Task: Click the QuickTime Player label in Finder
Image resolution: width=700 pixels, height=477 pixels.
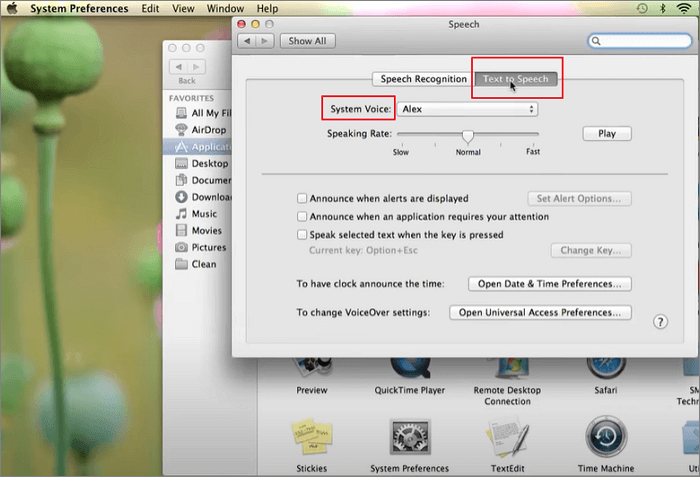Action: 410,390
